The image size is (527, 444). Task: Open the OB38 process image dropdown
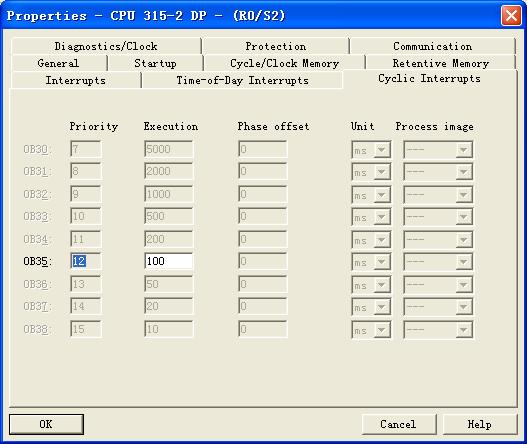[438, 330]
